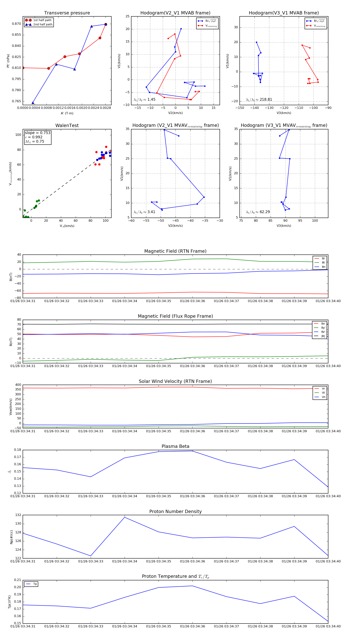The height and width of the screenshot is (644, 351).
Task: Select the 'r = 0.992' annotation
Action: (x=34, y=137)
